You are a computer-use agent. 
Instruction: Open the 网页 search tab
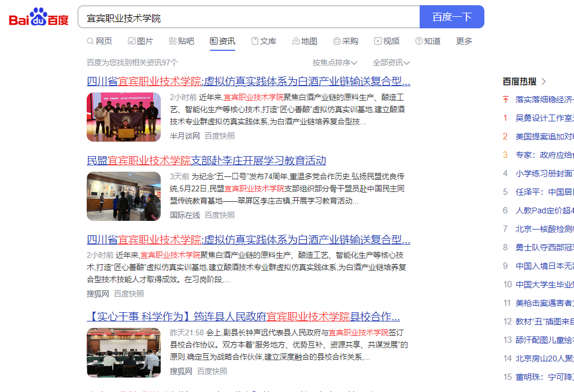[99, 41]
